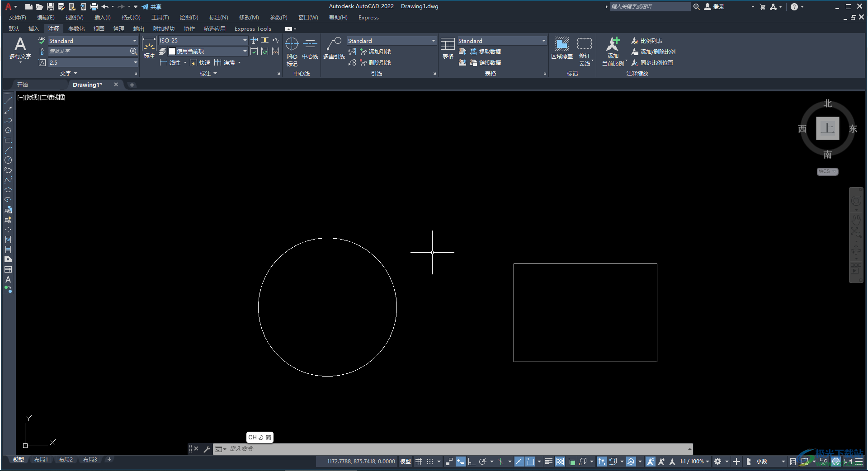The image size is (868, 471).
Task: Select the Circle tool in left toolbar
Action: click(8, 160)
